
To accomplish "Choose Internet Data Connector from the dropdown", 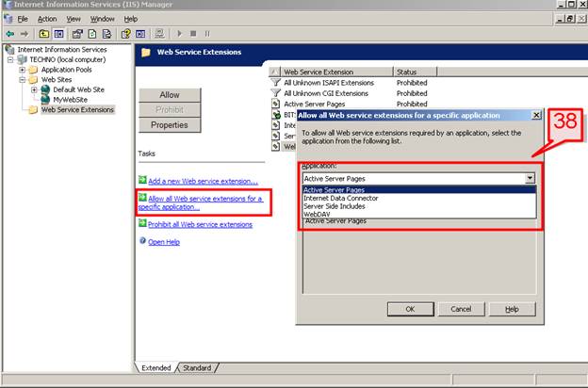I will [x=419, y=198].
